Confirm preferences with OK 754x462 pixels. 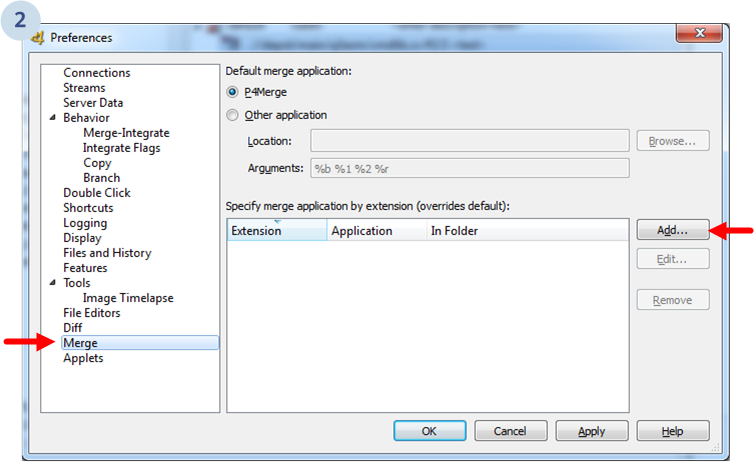coord(429,431)
